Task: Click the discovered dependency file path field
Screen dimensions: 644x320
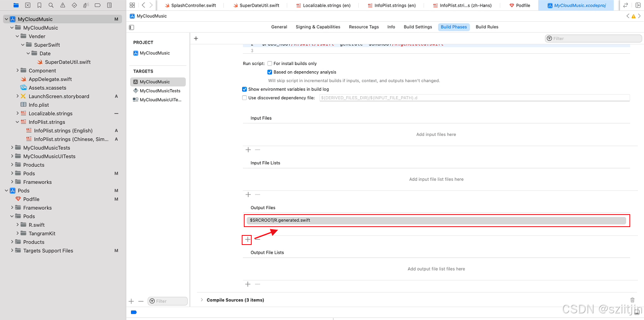Action: [x=474, y=98]
